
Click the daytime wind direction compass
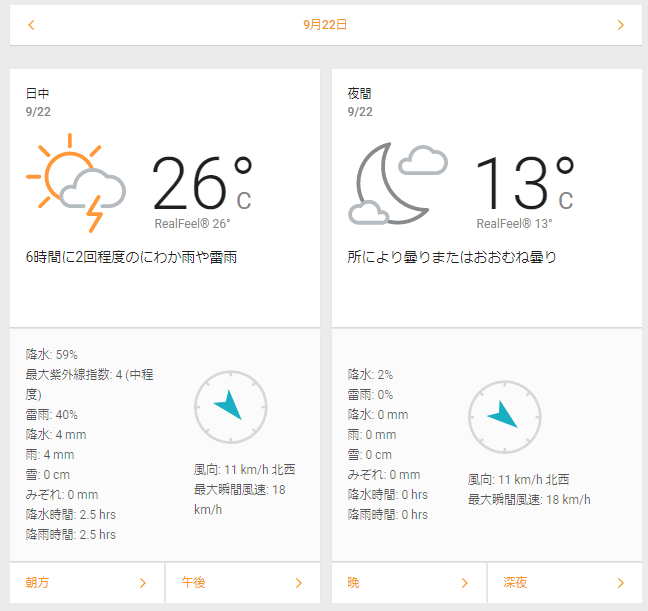[231, 407]
